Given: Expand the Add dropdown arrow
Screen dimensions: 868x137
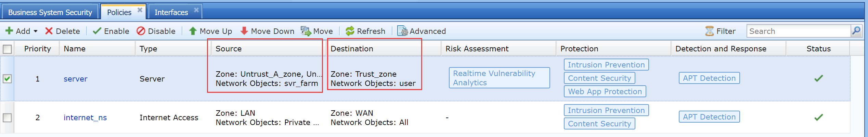Looking at the screenshot, I should click(x=36, y=31).
